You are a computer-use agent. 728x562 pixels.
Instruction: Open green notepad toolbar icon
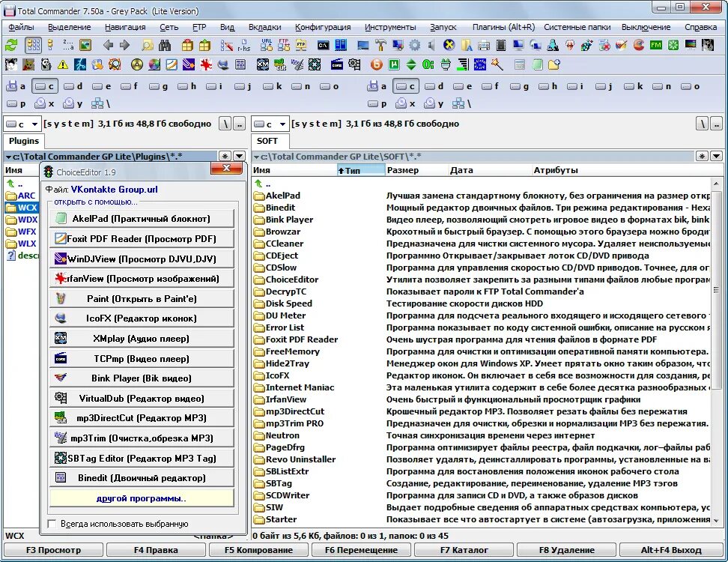(537, 64)
